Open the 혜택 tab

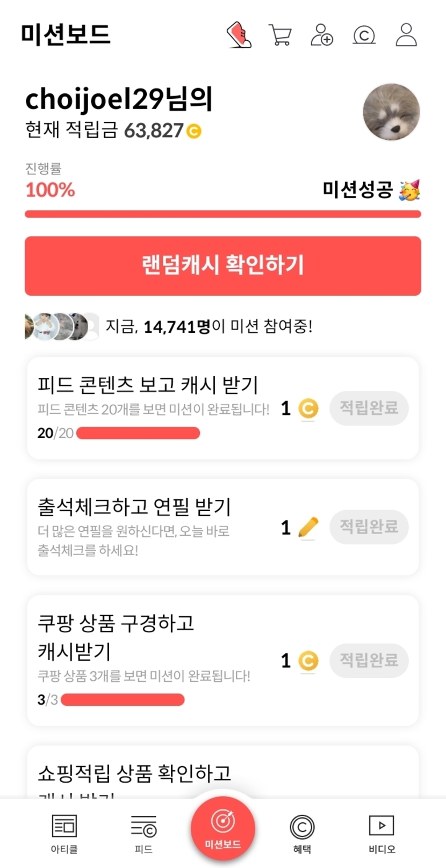coord(302,833)
